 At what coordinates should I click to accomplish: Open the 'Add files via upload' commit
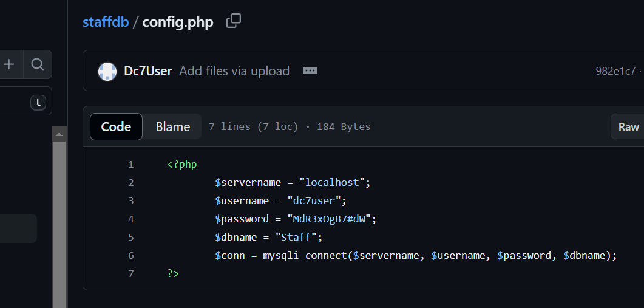234,71
